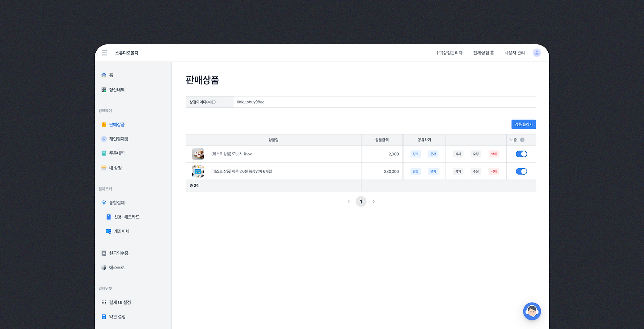
Task: Turn off 노출 toggle for 화상영어 6개월
Action: (521, 171)
